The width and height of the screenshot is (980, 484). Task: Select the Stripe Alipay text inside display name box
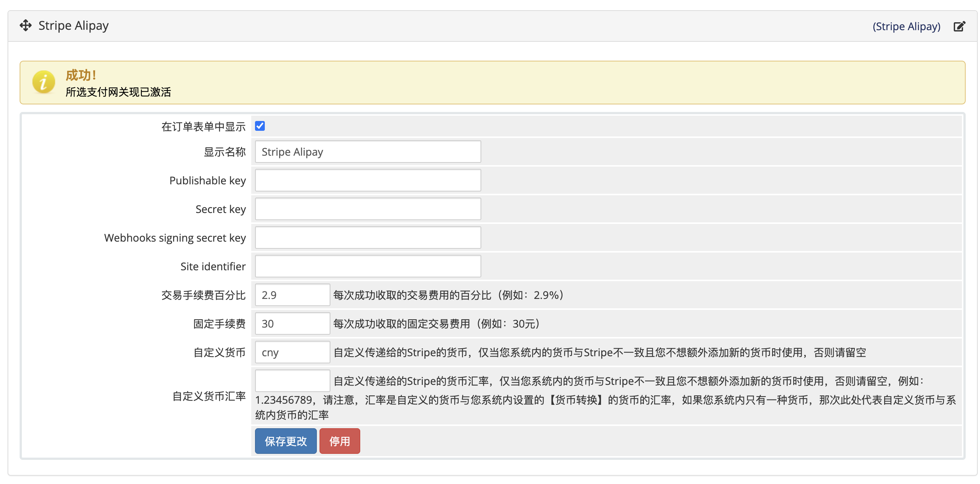(292, 152)
